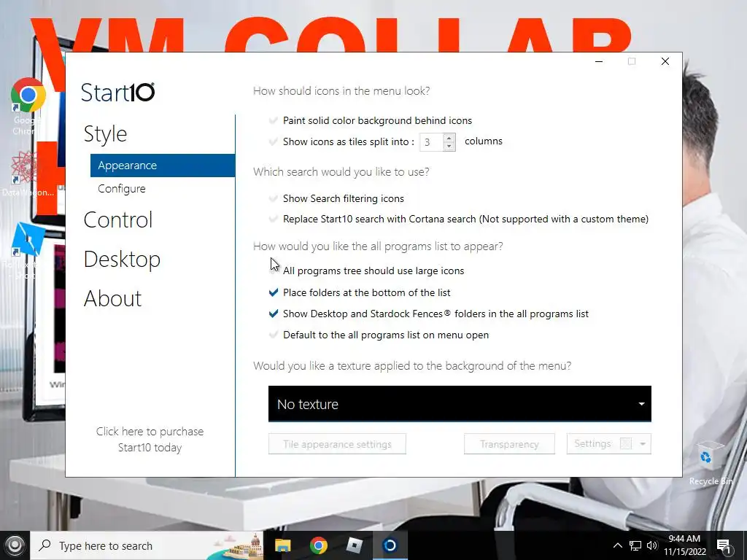
Task: Click the Start10 logo
Action: [x=117, y=93]
